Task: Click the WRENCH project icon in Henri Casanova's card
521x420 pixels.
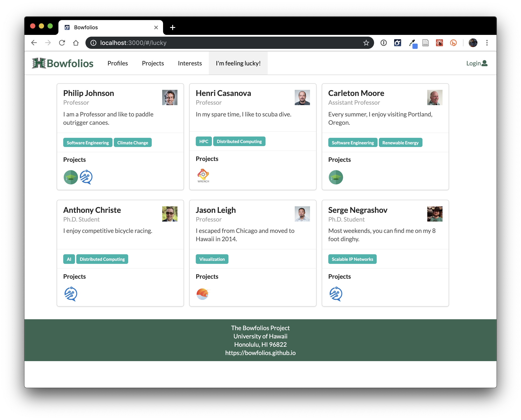Action: click(x=203, y=175)
